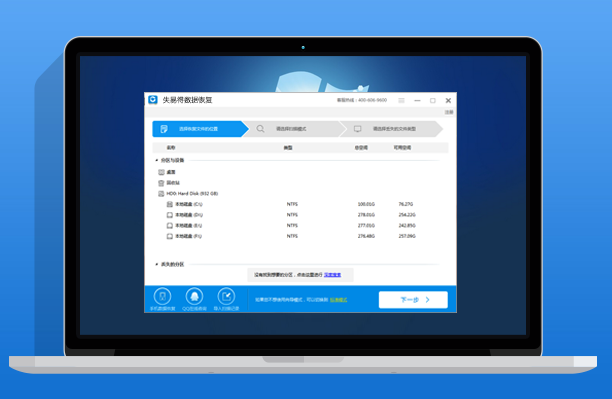This screenshot has height=399, width=612.
Task: Click the deep search blue link
Action: click(x=333, y=275)
